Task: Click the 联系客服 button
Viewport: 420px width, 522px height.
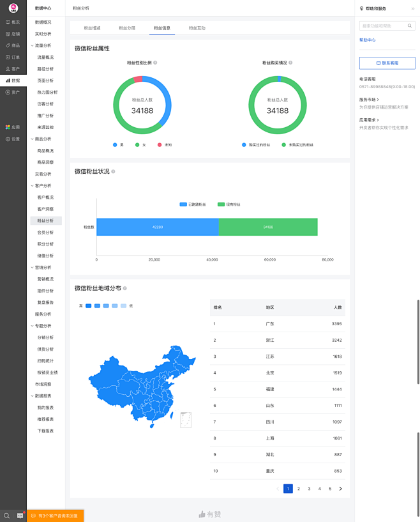Action: pyautogui.click(x=387, y=63)
